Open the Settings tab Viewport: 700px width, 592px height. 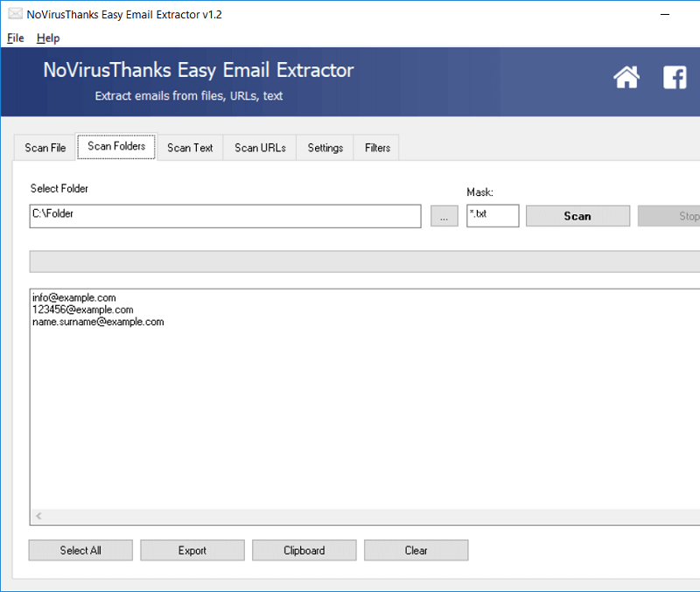[x=325, y=148]
